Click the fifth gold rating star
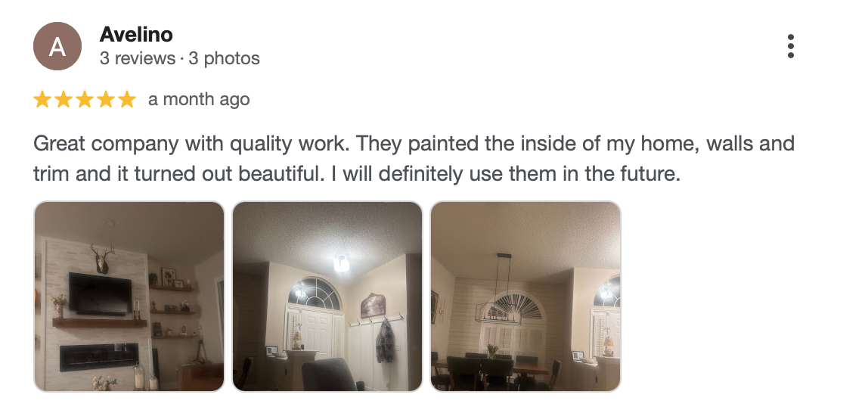Screen dimensions: 868x413 127,100
